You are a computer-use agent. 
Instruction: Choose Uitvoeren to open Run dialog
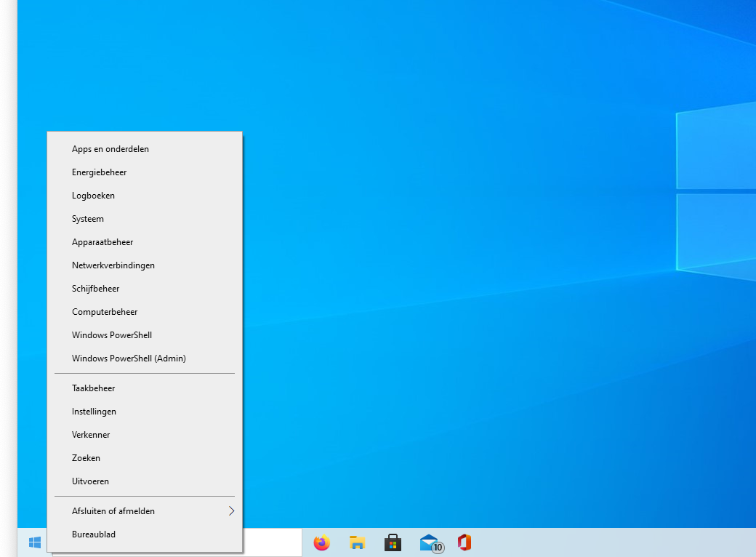(90, 481)
